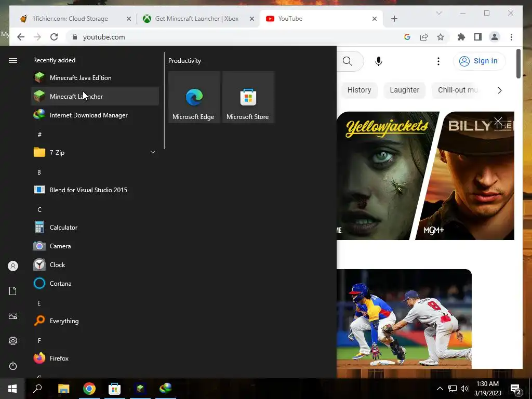This screenshot has height=399, width=532.
Task: Open YouTube settings three-dot menu
Action: [438, 61]
